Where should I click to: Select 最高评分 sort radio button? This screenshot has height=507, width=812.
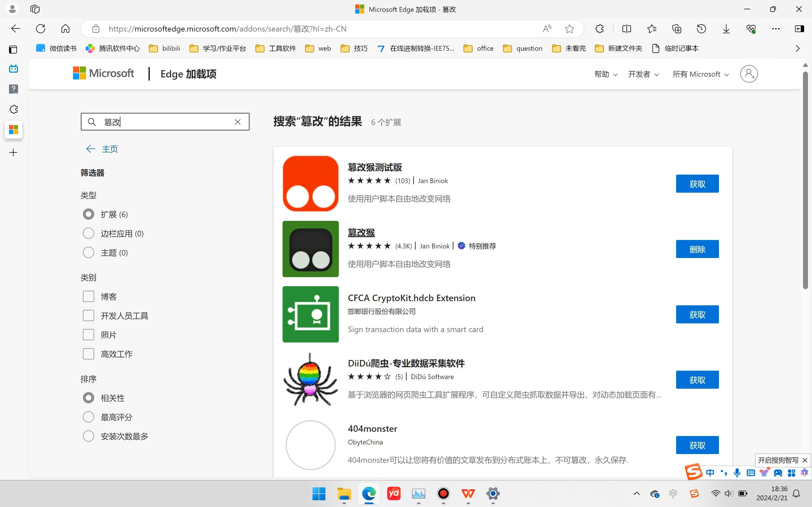click(89, 417)
